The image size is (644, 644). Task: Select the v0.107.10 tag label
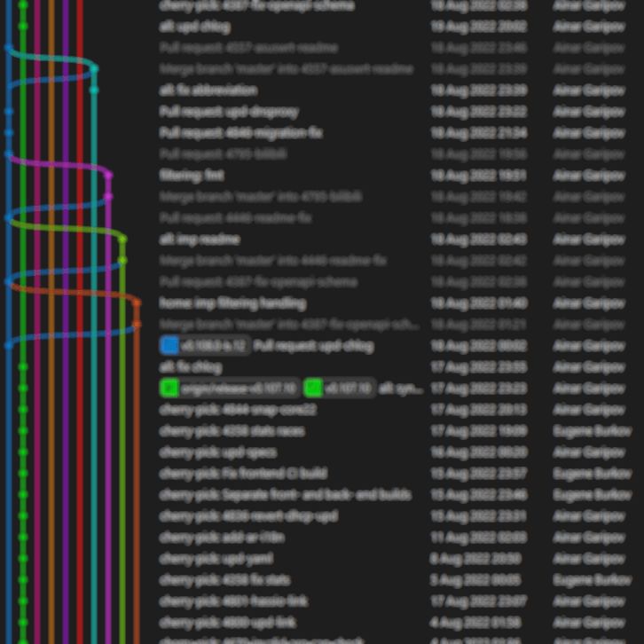point(340,389)
